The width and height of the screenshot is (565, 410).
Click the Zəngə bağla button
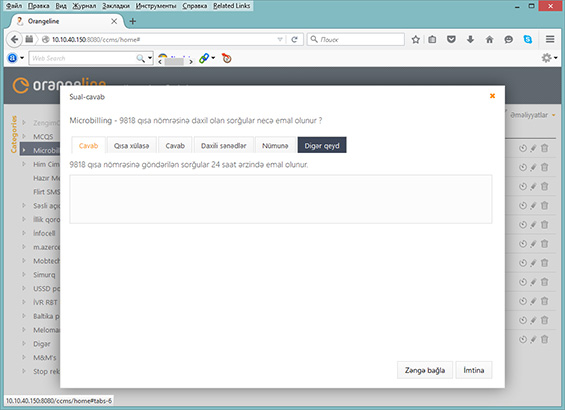425,370
